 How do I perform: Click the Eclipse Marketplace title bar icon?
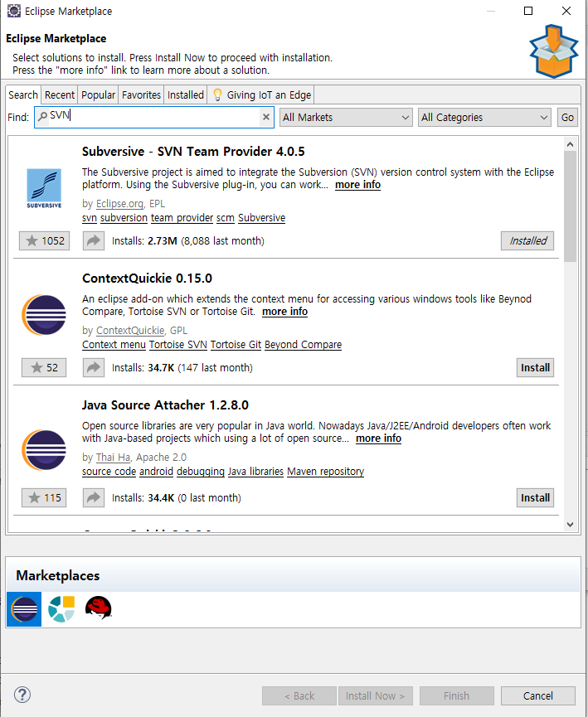[x=14, y=11]
